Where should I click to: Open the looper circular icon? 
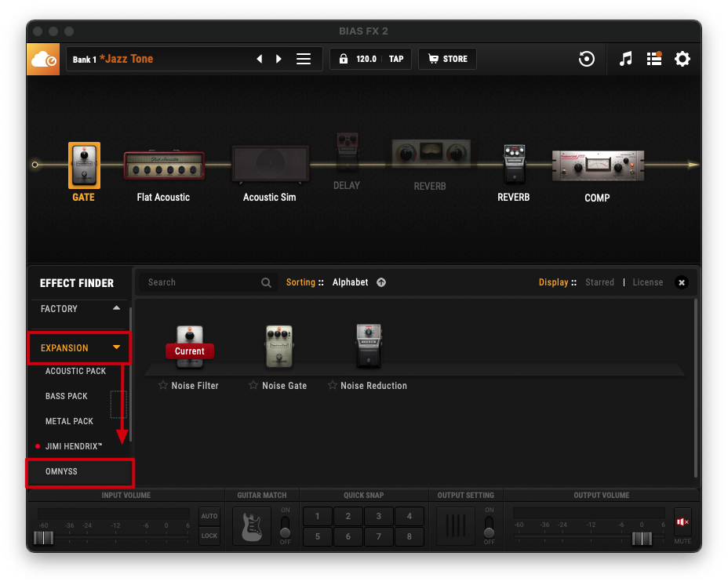point(587,59)
